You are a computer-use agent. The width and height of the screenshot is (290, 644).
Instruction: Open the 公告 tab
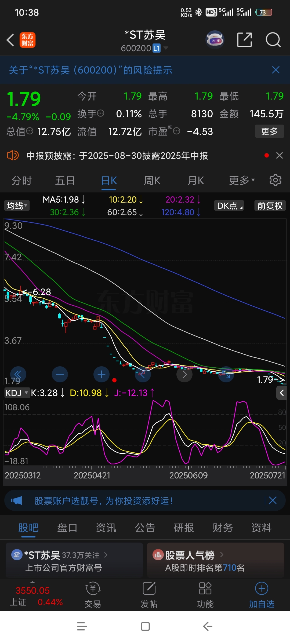[x=145, y=528]
